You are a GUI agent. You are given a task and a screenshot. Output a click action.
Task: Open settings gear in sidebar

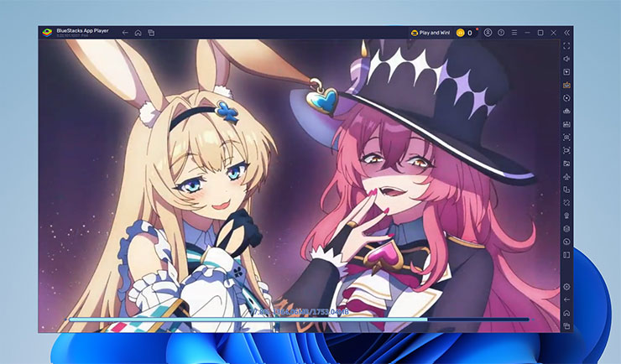566,287
